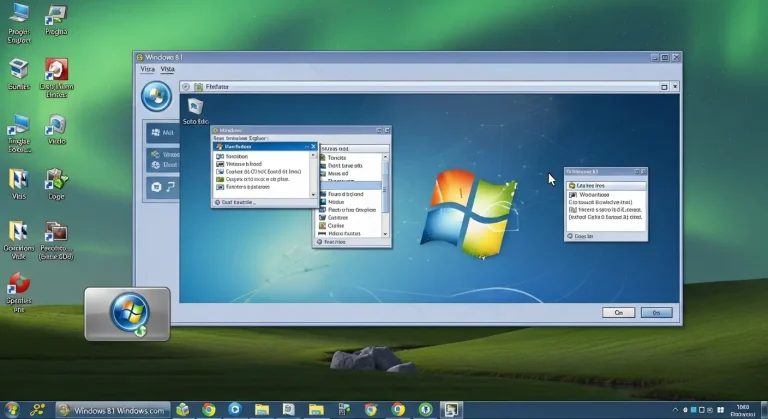Click the folder icon beside the inner address bar title
This screenshot has width=768, height=419.
(x=198, y=87)
